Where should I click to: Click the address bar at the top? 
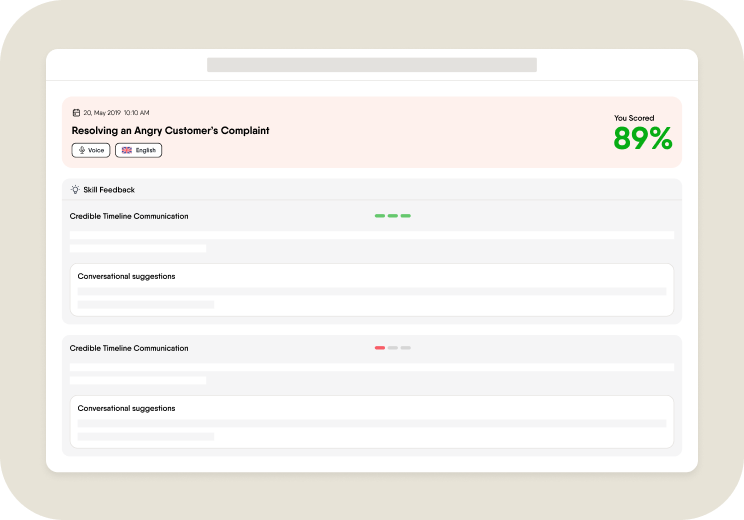[372, 65]
